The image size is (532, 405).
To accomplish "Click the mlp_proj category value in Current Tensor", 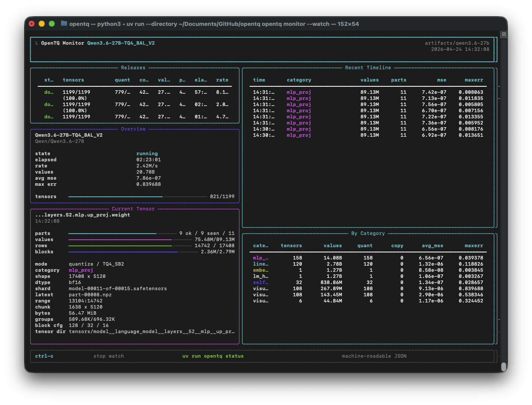I will (x=81, y=270).
